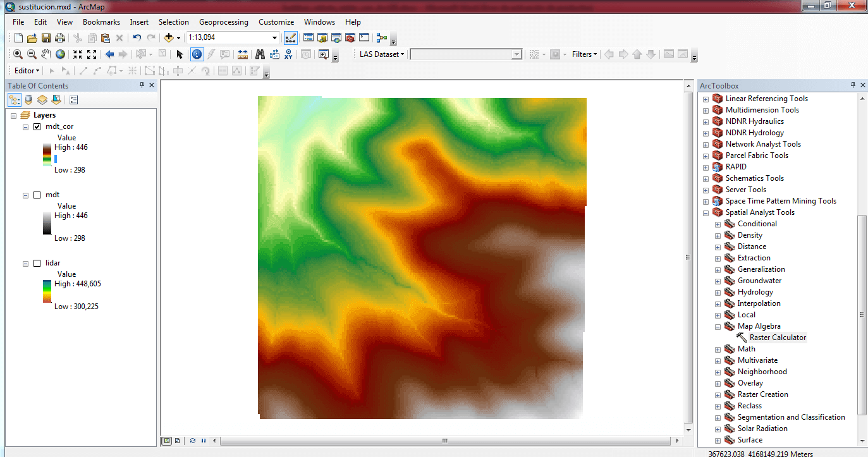Open Go To XY tool

[x=288, y=54]
